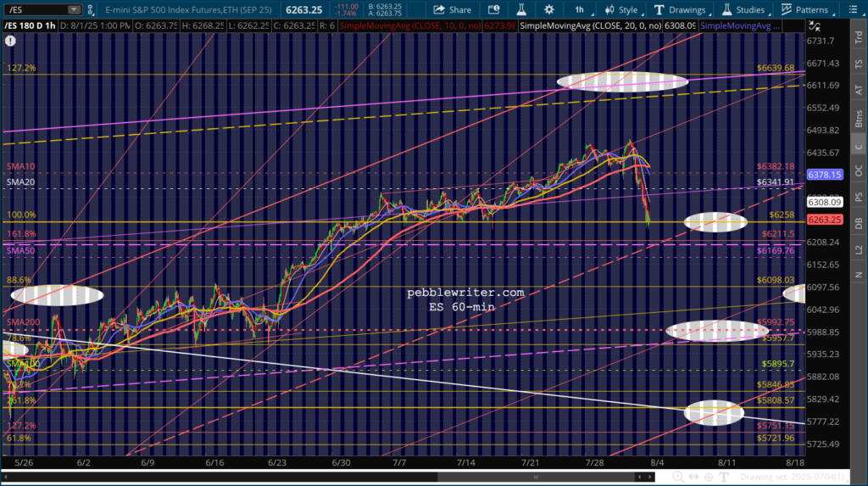The width and height of the screenshot is (868, 486).
Task: Click the $5992.75 level label
Action: point(776,321)
